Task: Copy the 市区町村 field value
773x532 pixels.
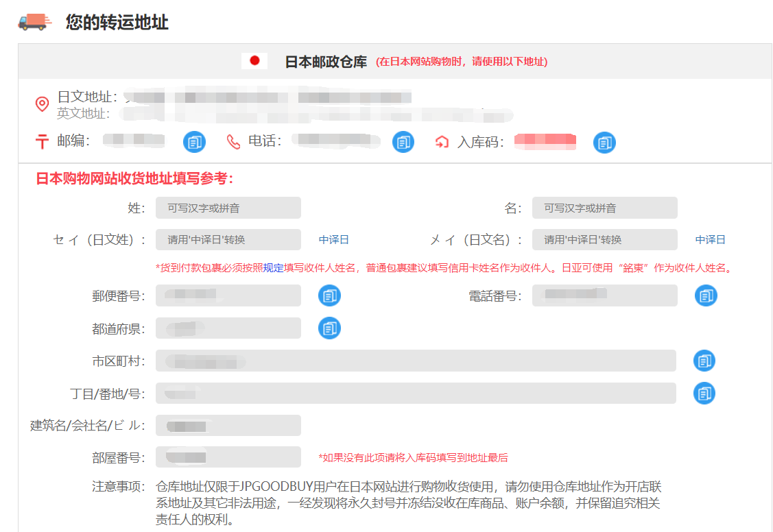Action: (704, 361)
